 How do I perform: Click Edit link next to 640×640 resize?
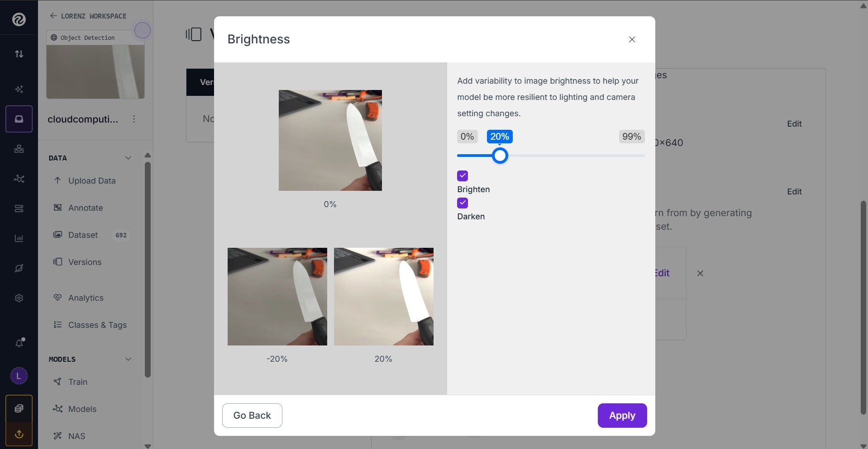pos(794,124)
